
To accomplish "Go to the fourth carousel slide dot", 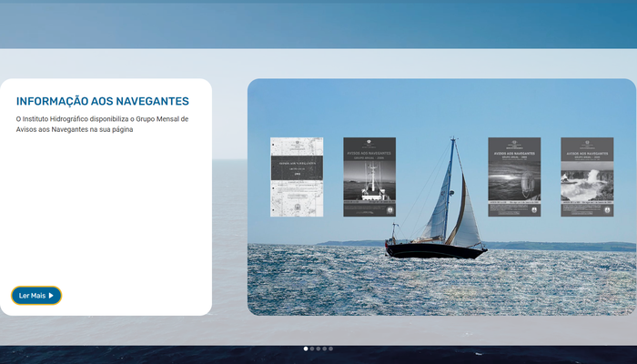I will (325, 349).
